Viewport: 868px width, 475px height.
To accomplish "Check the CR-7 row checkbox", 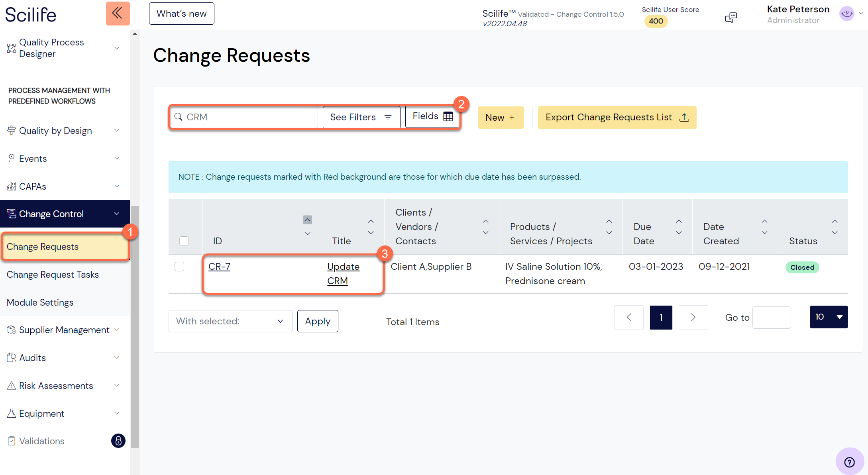I will coord(179,267).
